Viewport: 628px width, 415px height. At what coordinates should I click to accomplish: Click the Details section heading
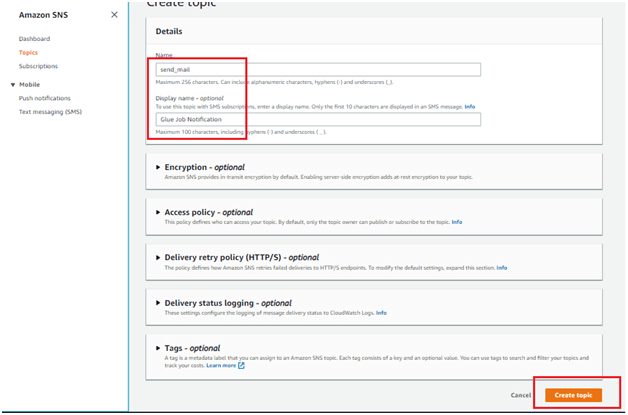point(169,31)
